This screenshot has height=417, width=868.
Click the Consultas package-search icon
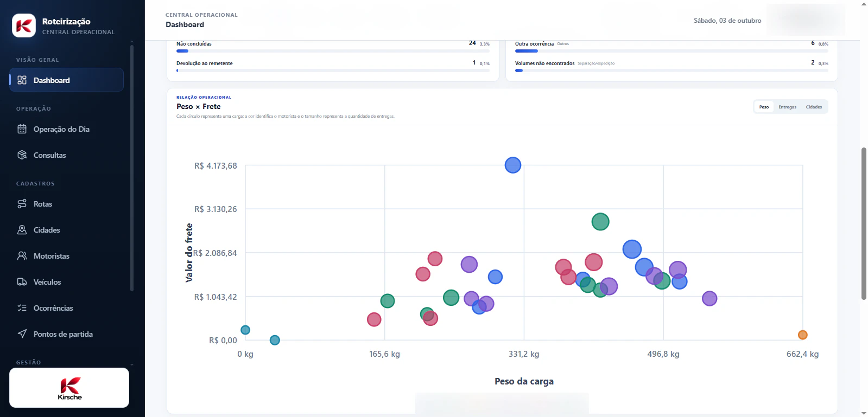[22, 155]
